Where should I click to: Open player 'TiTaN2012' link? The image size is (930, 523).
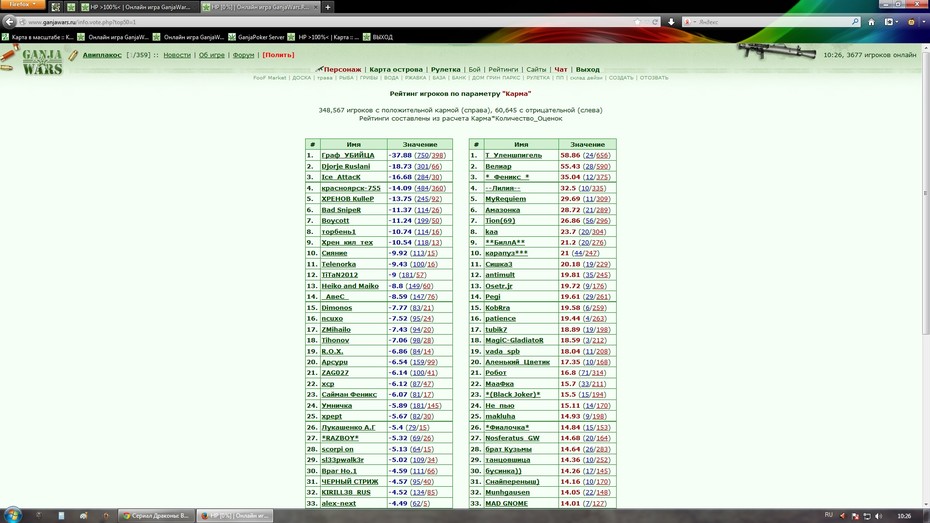tap(340, 275)
